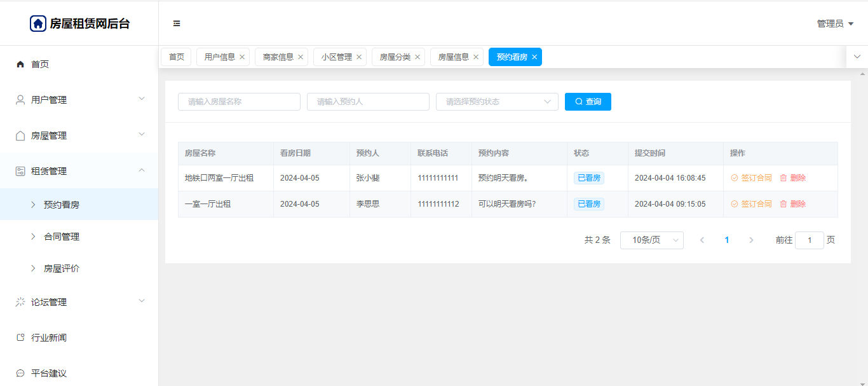Click 签订合同 for the 一室一厅出租 row

(x=751, y=204)
